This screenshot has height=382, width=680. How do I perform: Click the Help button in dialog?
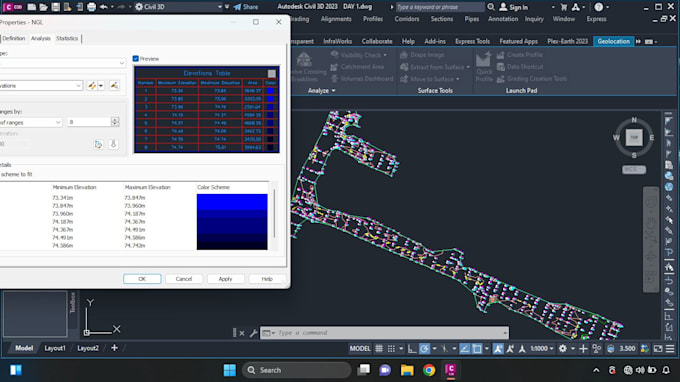(267, 279)
